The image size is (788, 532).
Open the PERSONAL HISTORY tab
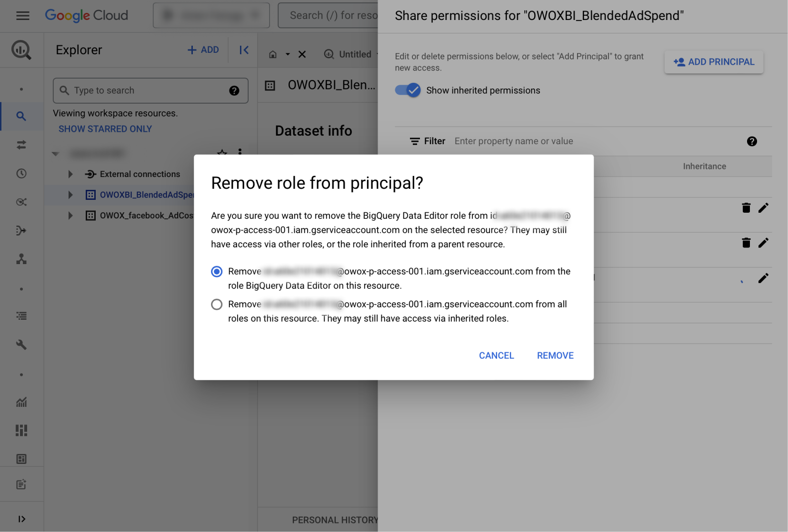(x=335, y=520)
